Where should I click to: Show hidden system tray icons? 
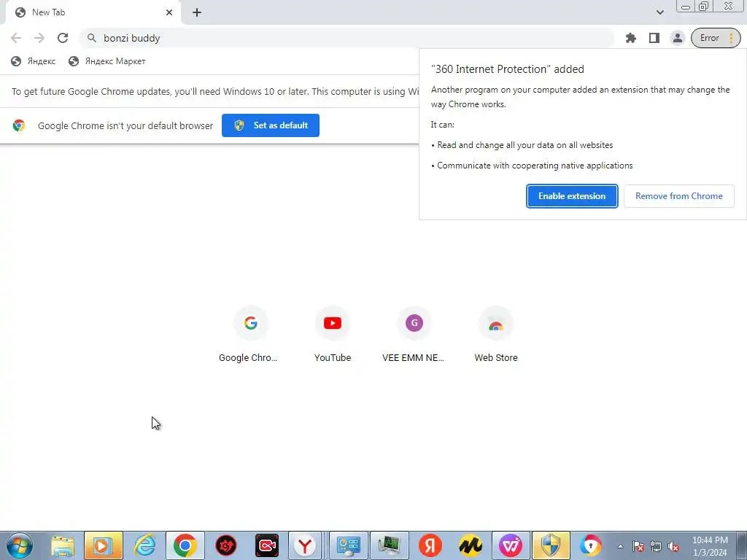[620, 547]
